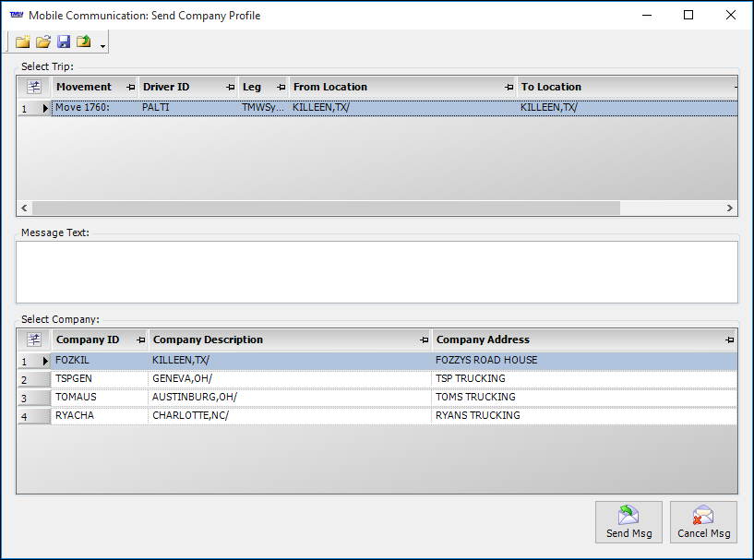This screenshot has height=560, width=754.
Task: Click inside the Message Text box
Action: tap(377, 272)
